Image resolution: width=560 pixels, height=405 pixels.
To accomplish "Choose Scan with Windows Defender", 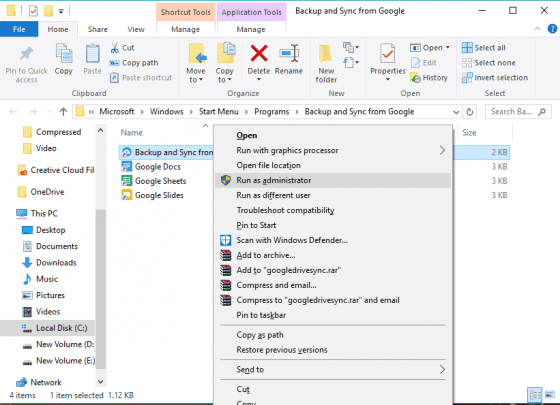I will 333,240.
